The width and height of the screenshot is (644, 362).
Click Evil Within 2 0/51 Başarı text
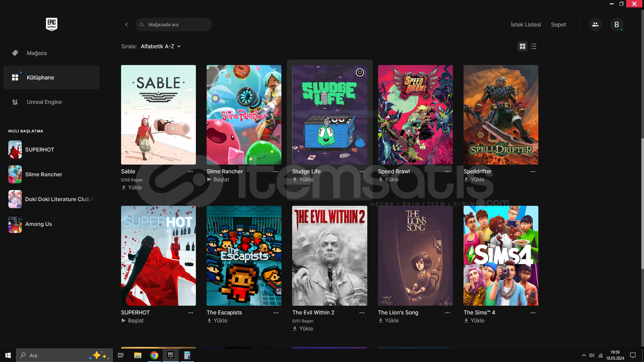coord(303,321)
